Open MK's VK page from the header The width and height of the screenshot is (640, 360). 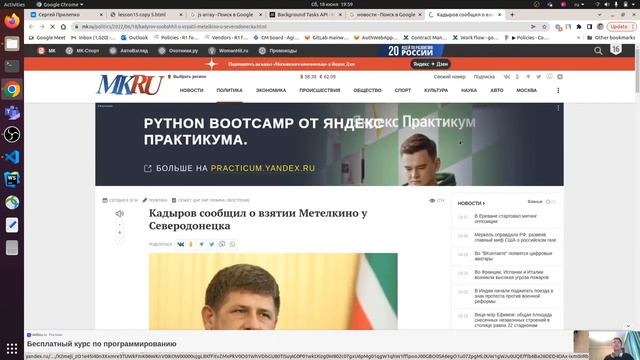(x=507, y=77)
